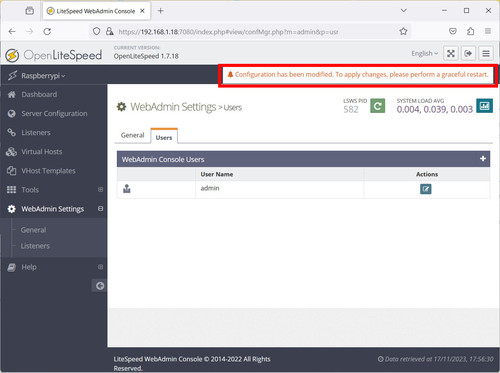Viewport: 500px width, 373px height.
Task: Open browser extensions icon
Action: click(x=470, y=31)
